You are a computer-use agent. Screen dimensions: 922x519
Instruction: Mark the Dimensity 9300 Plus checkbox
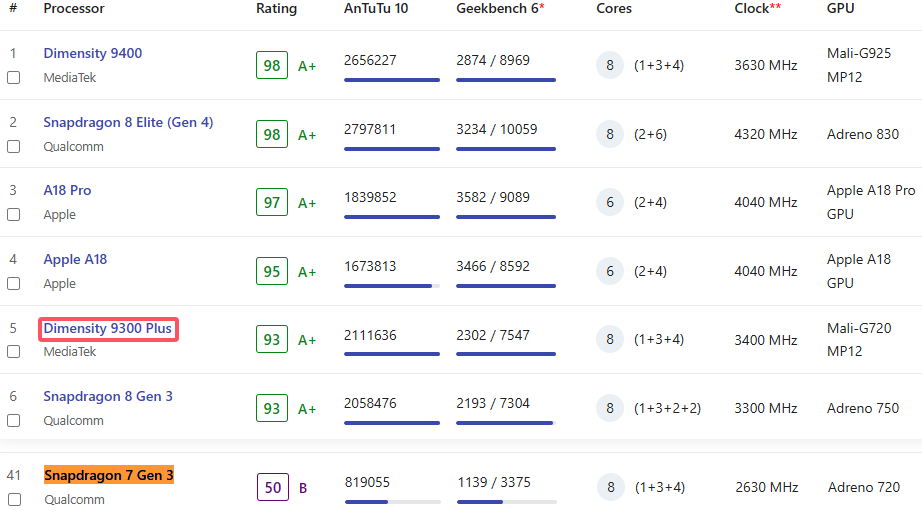[x=14, y=351]
